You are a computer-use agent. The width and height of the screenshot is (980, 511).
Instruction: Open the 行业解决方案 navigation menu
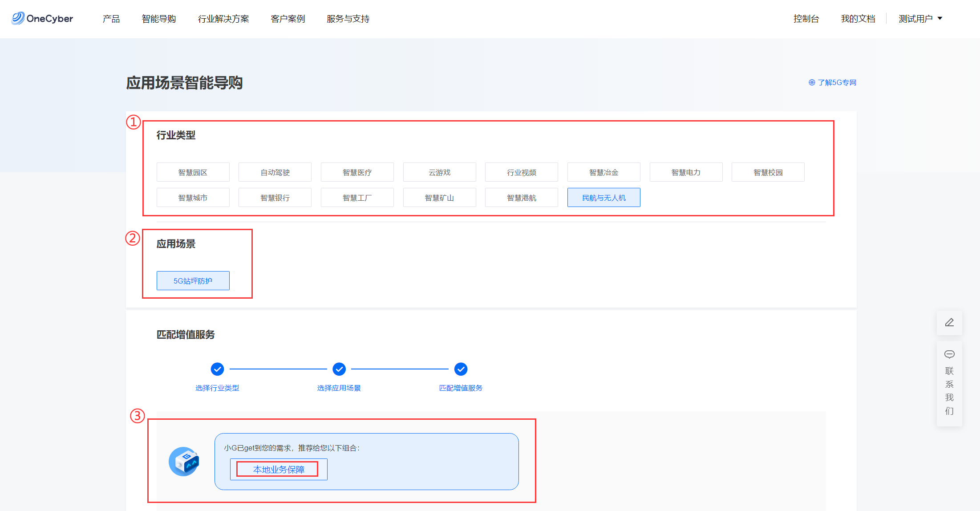[223, 19]
